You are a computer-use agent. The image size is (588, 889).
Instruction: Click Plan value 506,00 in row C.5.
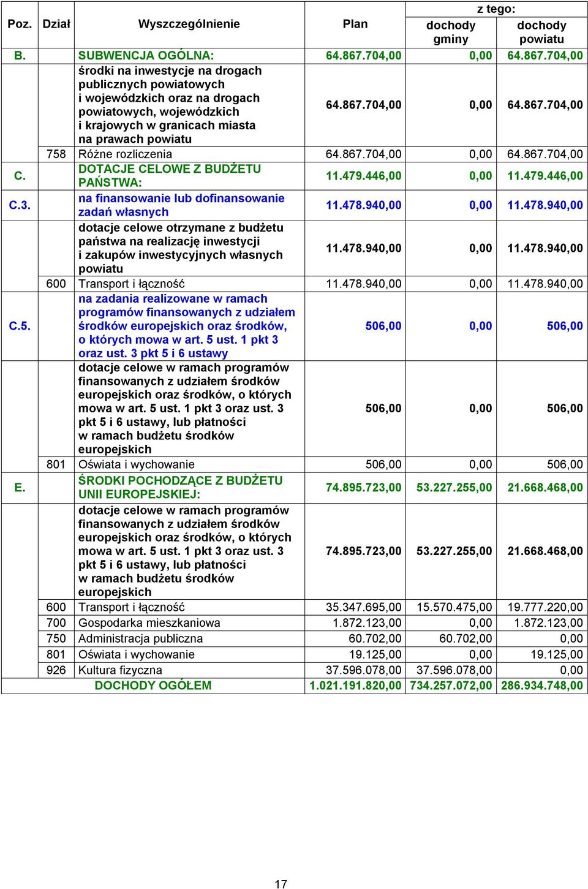pyautogui.click(x=383, y=326)
